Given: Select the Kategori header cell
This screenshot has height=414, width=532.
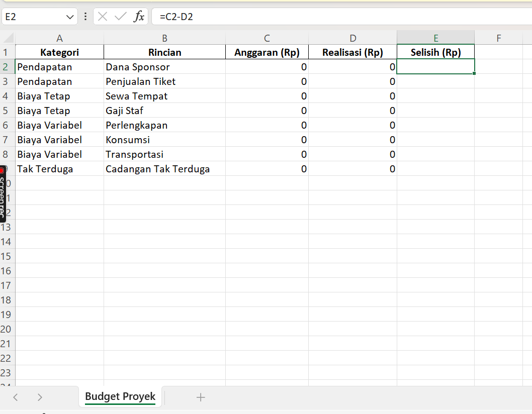Looking at the screenshot, I should [59, 52].
